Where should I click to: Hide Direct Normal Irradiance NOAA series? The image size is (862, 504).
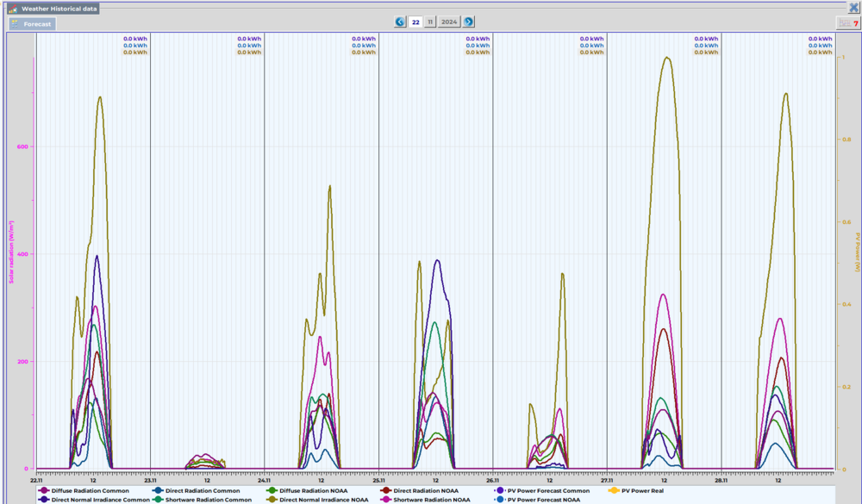coord(318,499)
